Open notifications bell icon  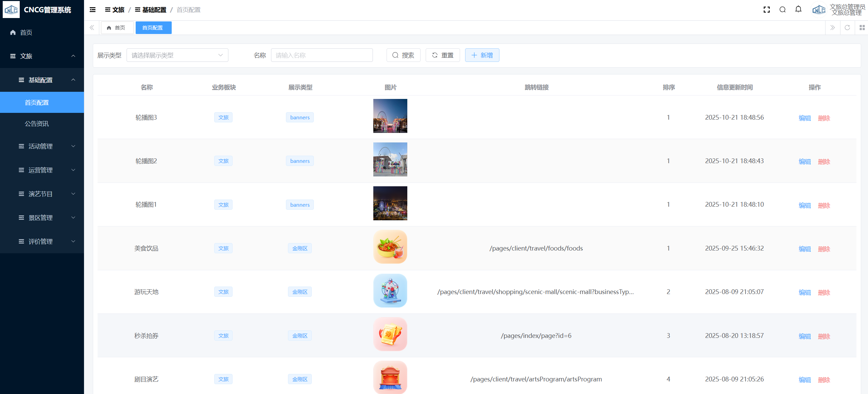[798, 10]
